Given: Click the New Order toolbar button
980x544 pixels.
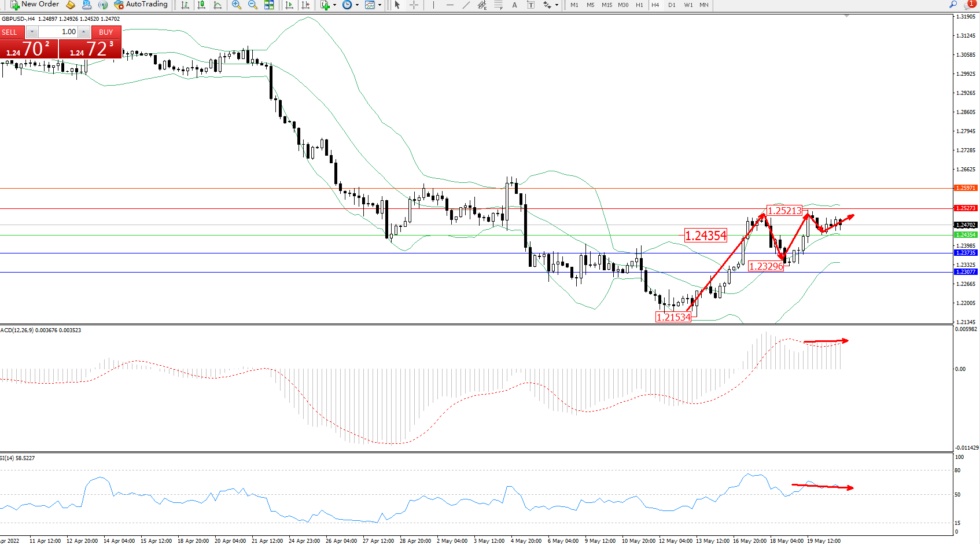Looking at the screenshot, I should click(x=35, y=5).
